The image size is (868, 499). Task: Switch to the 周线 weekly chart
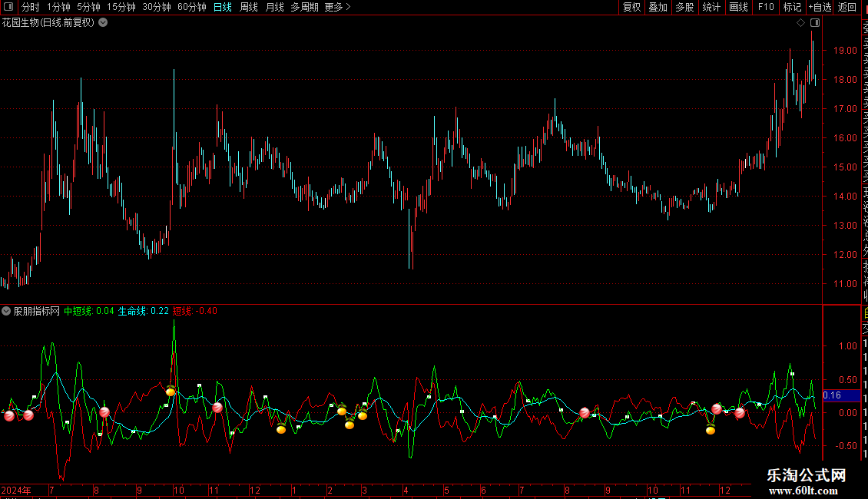tap(249, 7)
